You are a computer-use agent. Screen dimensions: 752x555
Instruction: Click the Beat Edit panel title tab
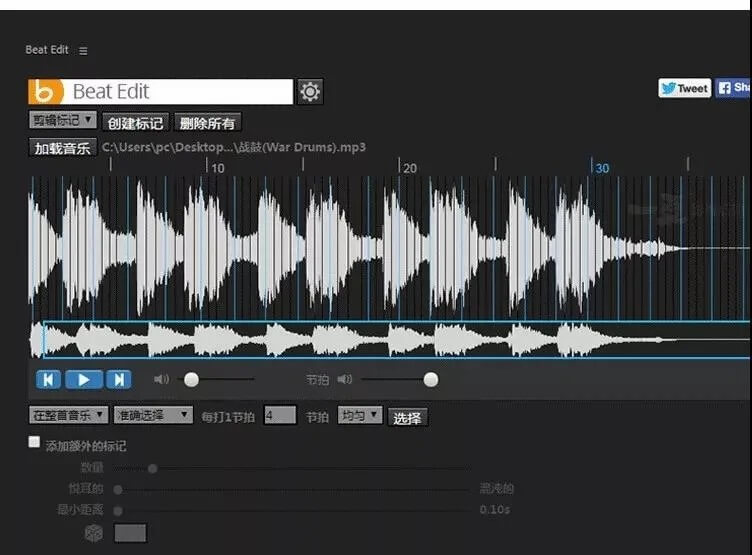(x=47, y=49)
